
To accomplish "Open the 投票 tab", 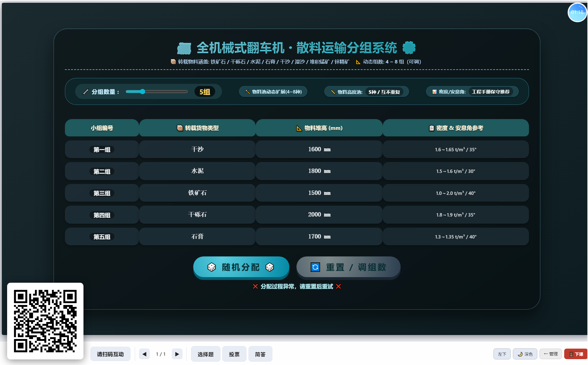I will click(x=234, y=354).
